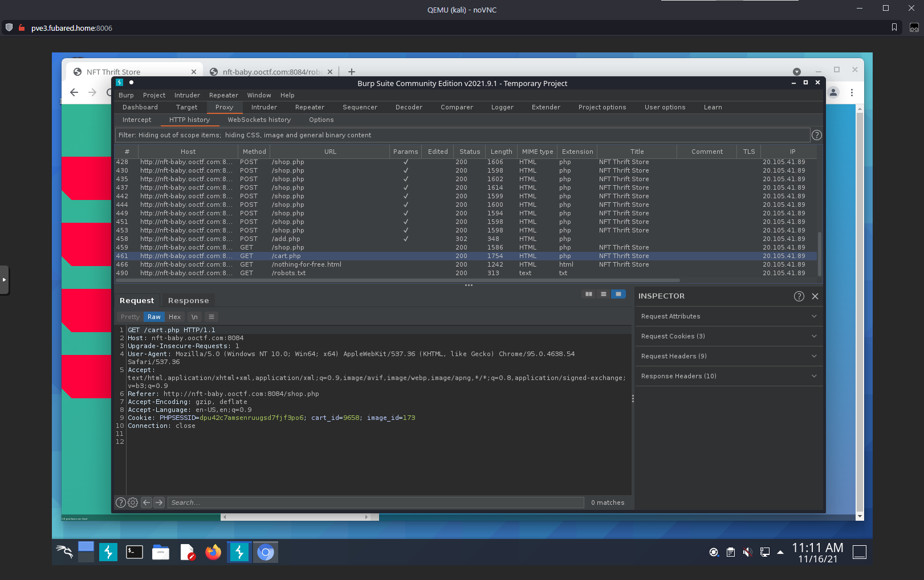Switch to side-by-side layout view

click(589, 294)
